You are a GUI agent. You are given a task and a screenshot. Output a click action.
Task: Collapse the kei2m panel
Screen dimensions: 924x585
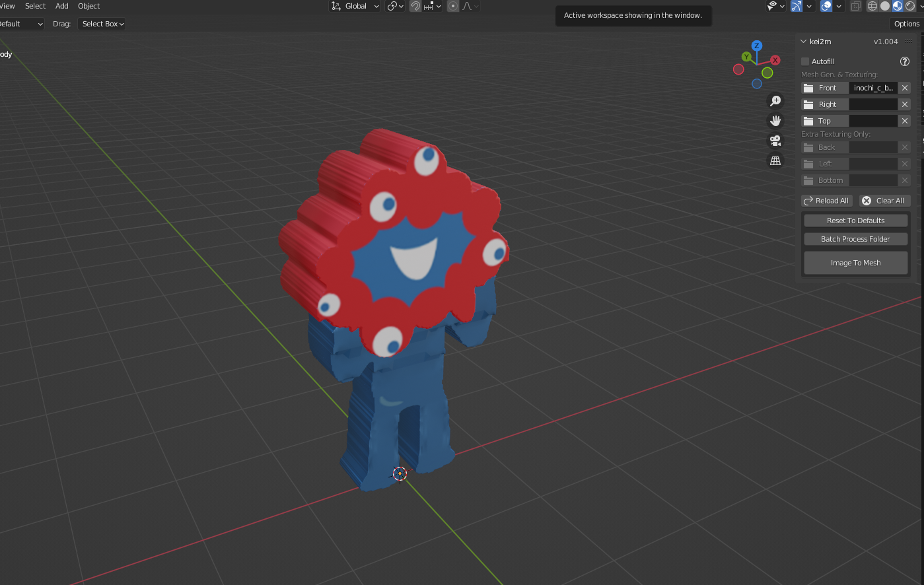(x=804, y=42)
